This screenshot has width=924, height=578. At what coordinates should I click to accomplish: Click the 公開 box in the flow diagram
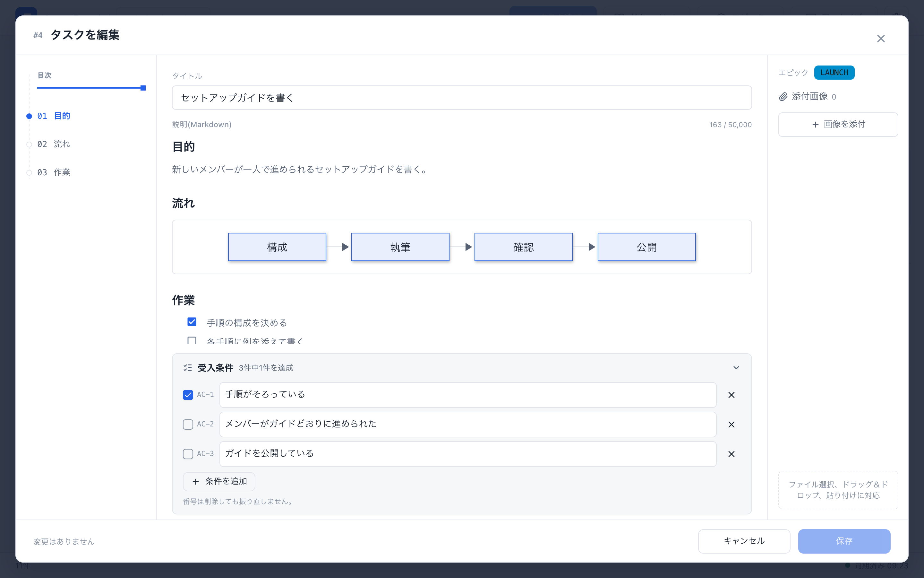point(646,247)
